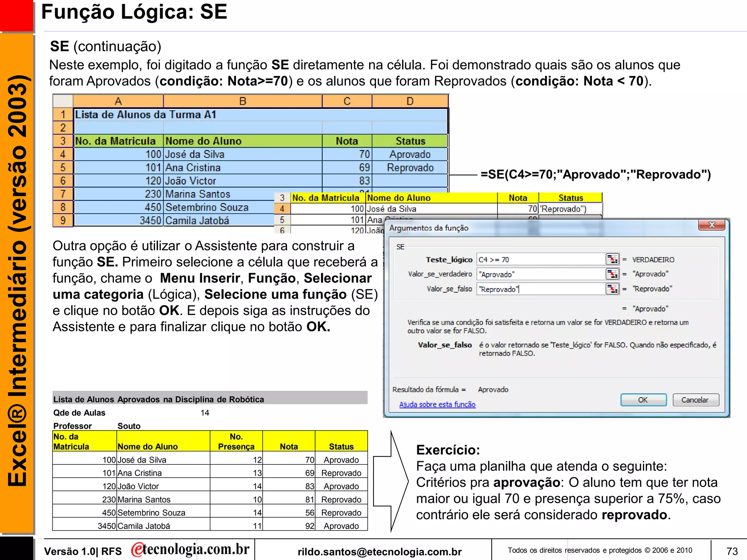The width and height of the screenshot is (747, 560).
Task: Click the cell being edited showing 'Reprovado")
Action: tap(570, 209)
